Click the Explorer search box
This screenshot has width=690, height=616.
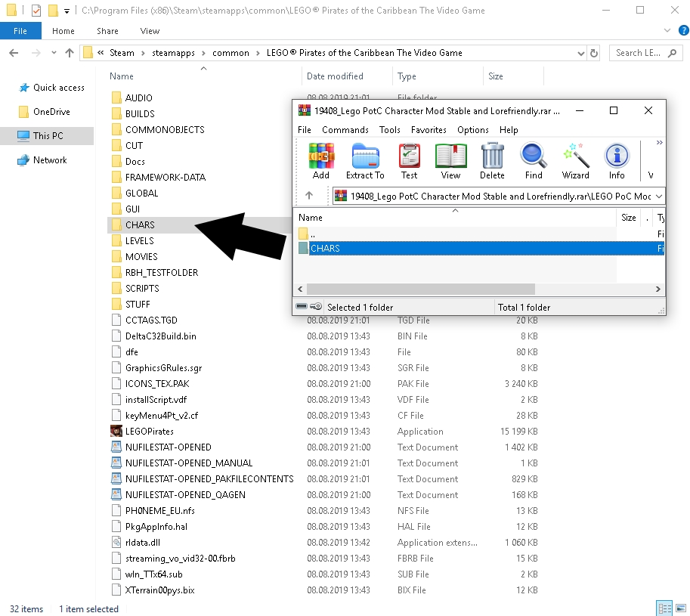[645, 53]
